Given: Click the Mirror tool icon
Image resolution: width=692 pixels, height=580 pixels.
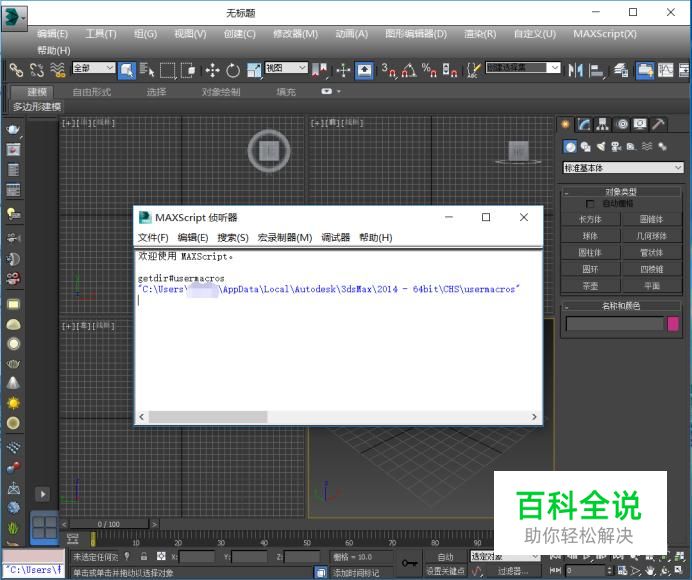Looking at the screenshot, I should click(x=575, y=70).
